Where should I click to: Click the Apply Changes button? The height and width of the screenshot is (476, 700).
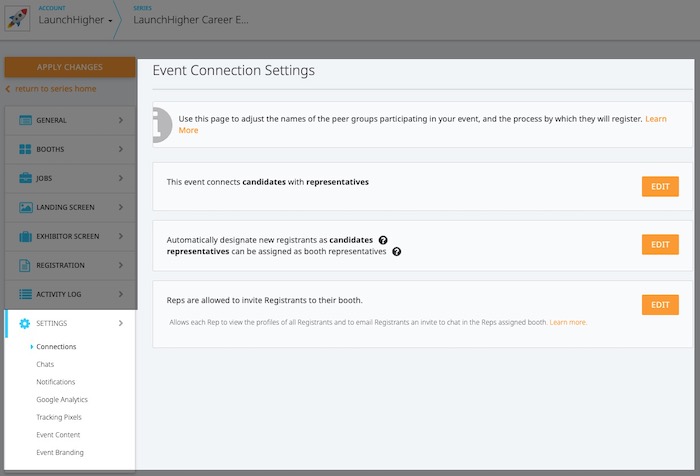point(70,67)
